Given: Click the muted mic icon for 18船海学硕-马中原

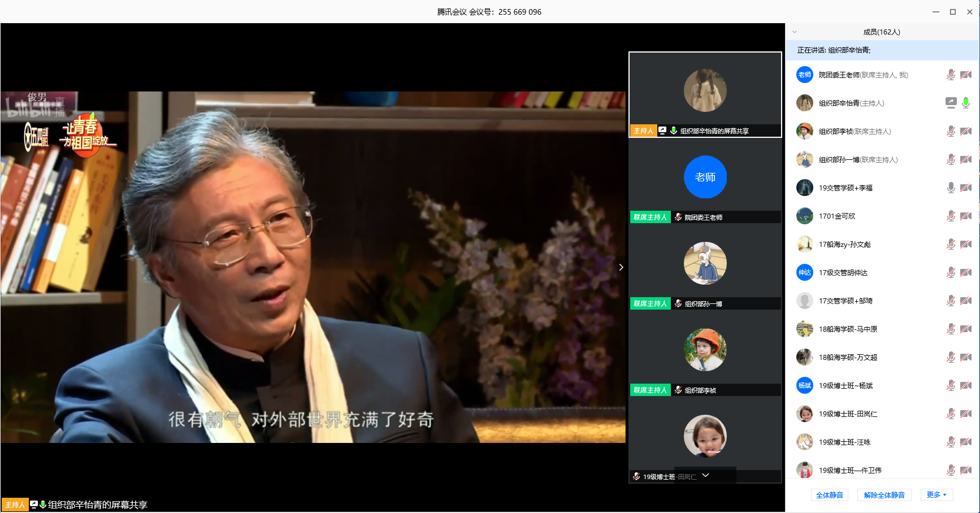Looking at the screenshot, I should click(951, 329).
